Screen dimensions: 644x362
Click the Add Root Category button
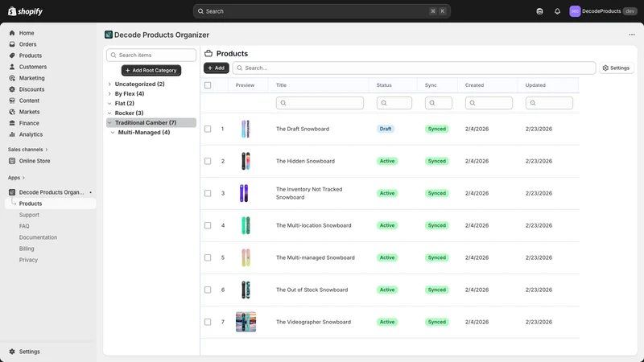pyautogui.click(x=151, y=70)
